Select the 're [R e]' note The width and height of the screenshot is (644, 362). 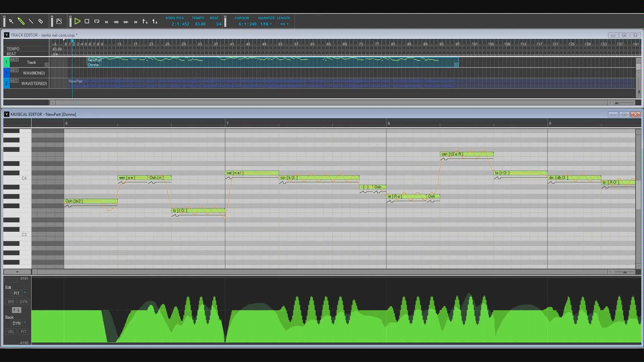point(406,197)
